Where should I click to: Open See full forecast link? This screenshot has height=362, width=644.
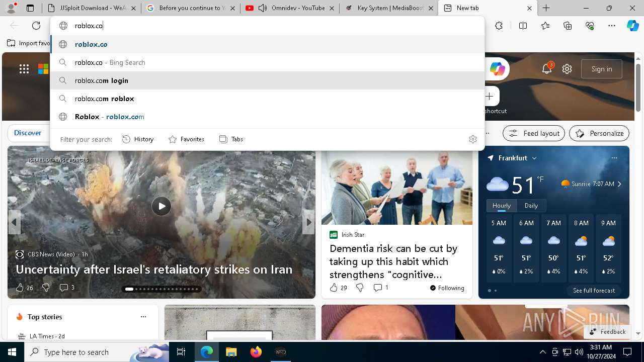point(594,291)
